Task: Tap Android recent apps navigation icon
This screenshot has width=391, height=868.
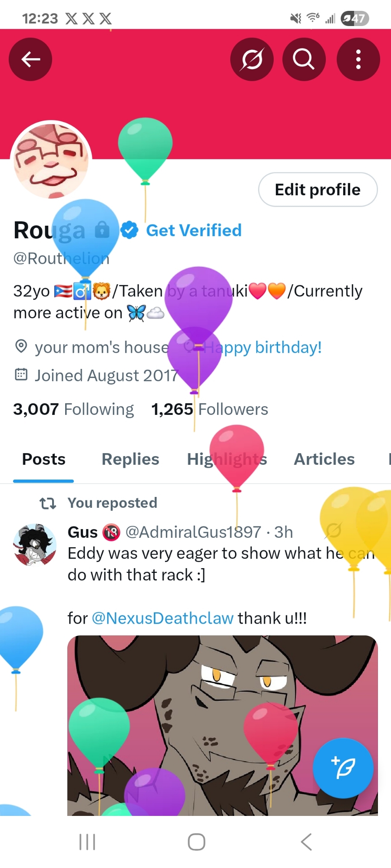Action: 87,842
